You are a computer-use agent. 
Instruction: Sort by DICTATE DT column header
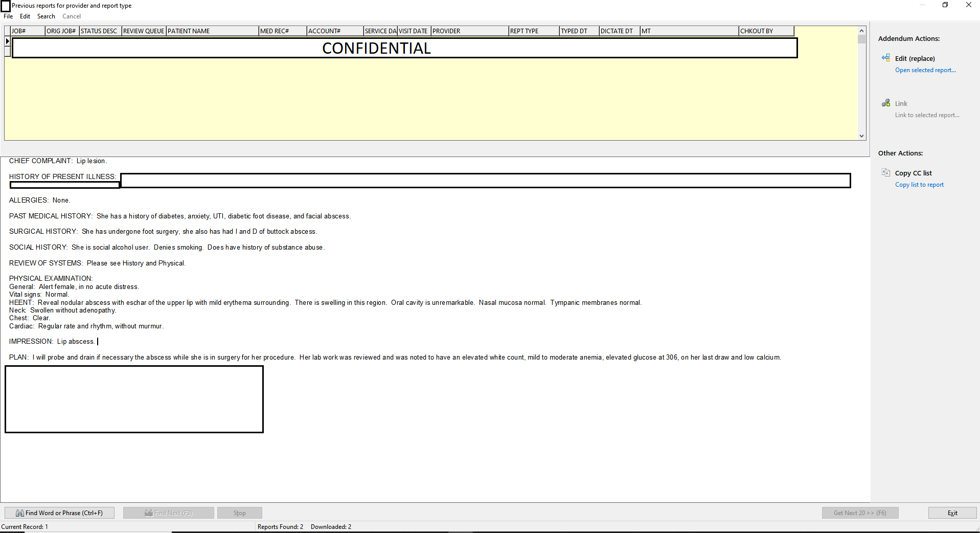tap(620, 31)
